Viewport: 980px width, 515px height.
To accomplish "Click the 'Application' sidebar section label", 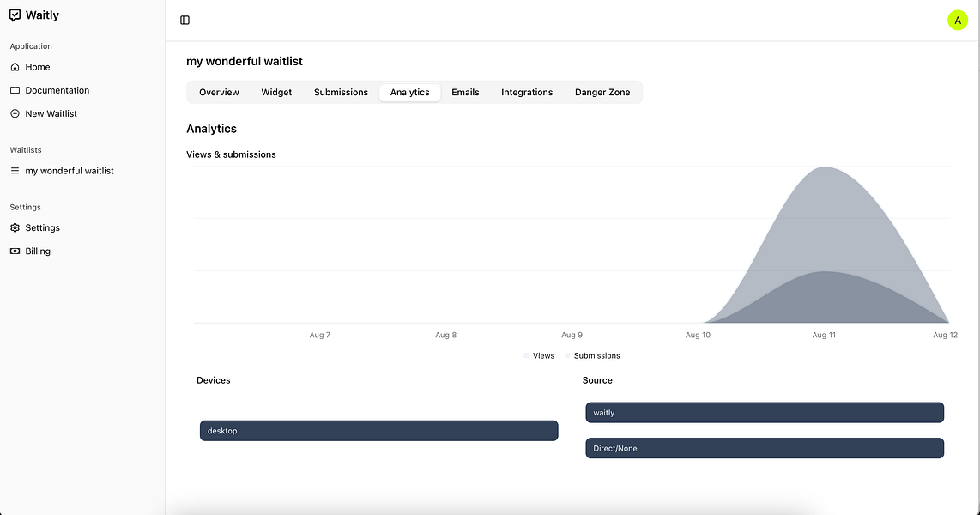I will [x=31, y=46].
